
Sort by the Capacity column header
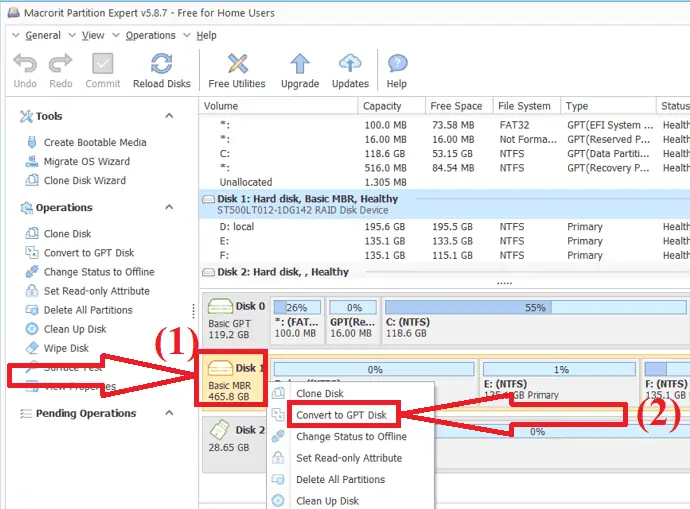tap(392, 106)
